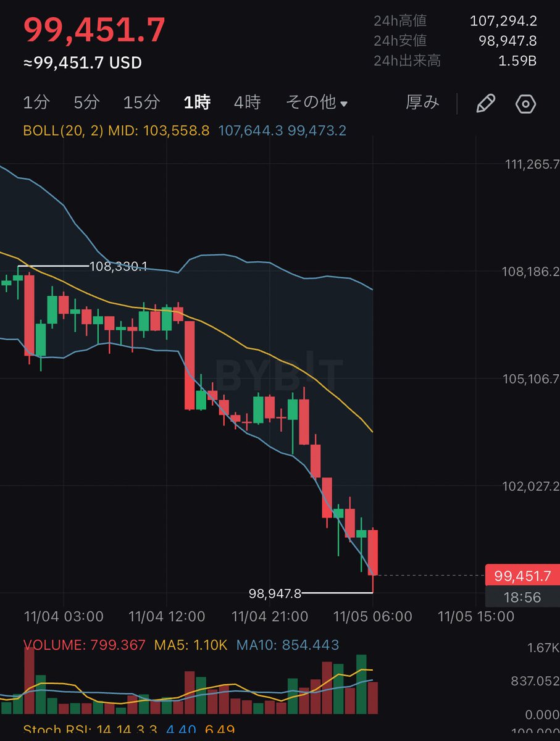
Task: Click the 98,947.8 low price marker
Action: point(275,593)
